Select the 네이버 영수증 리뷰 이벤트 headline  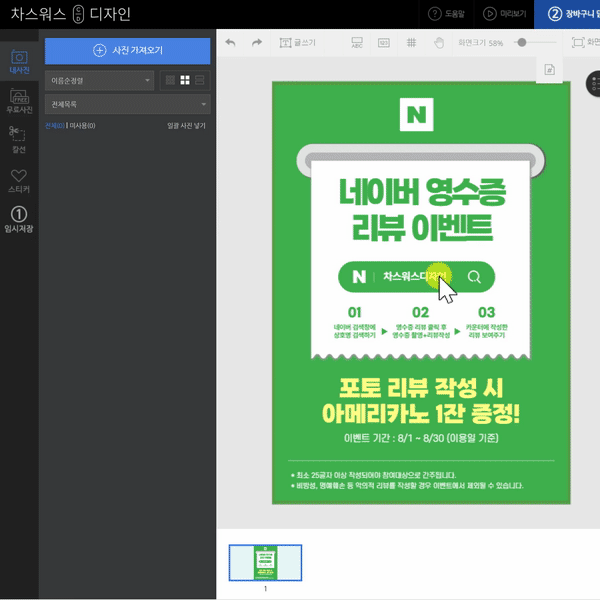pos(422,209)
